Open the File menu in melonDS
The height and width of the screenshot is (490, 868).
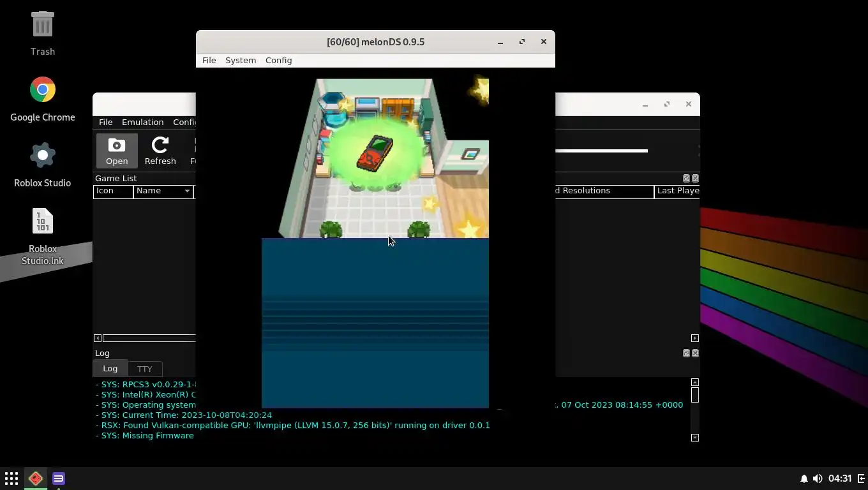pyautogui.click(x=209, y=60)
